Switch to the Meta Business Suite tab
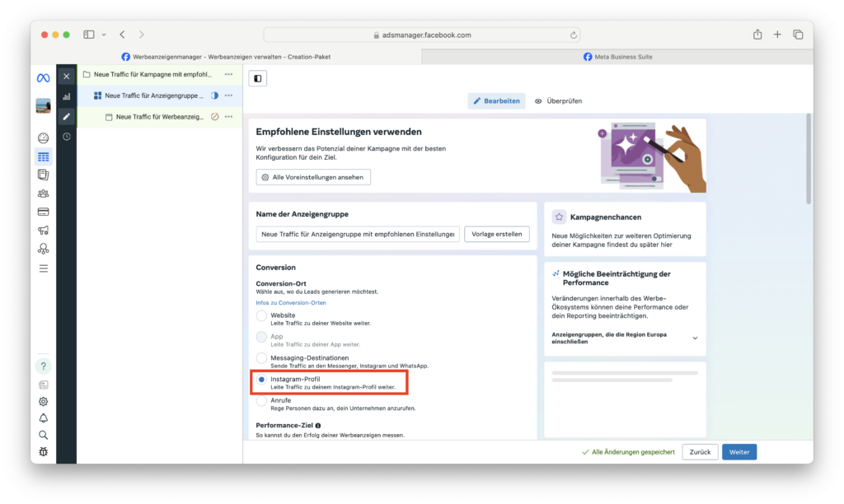The width and height of the screenshot is (844, 504). pos(617,57)
